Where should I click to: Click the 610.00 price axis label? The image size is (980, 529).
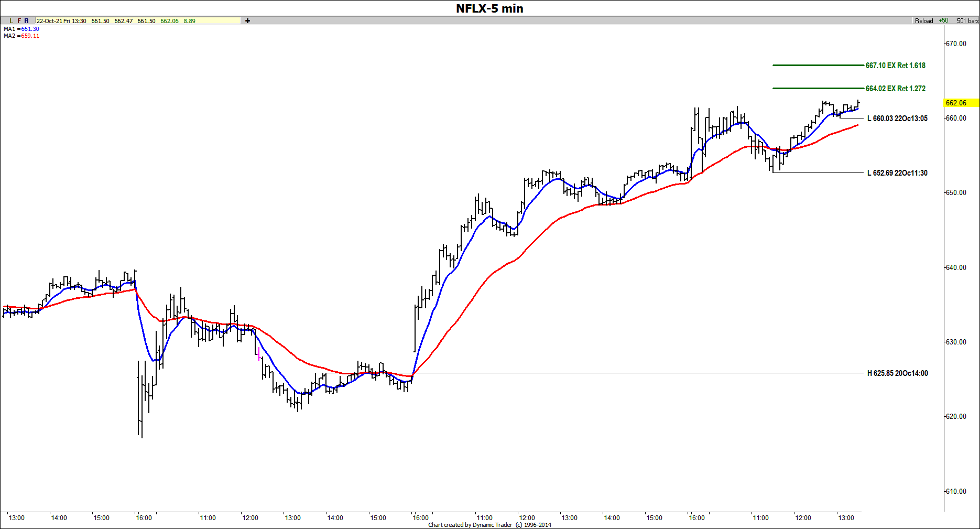(956, 491)
